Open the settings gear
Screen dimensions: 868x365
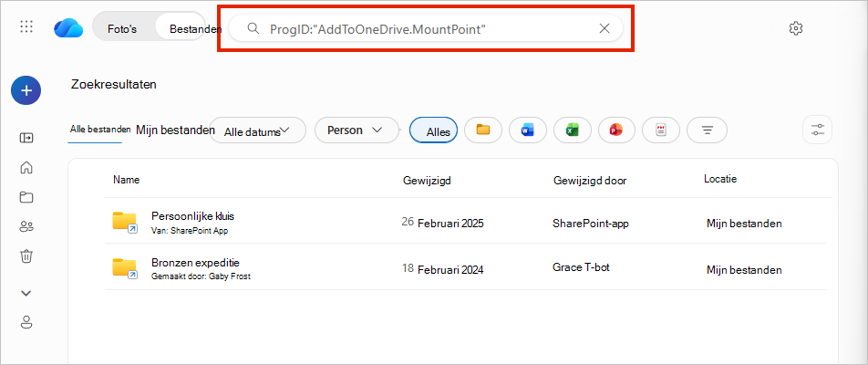coord(795,28)
